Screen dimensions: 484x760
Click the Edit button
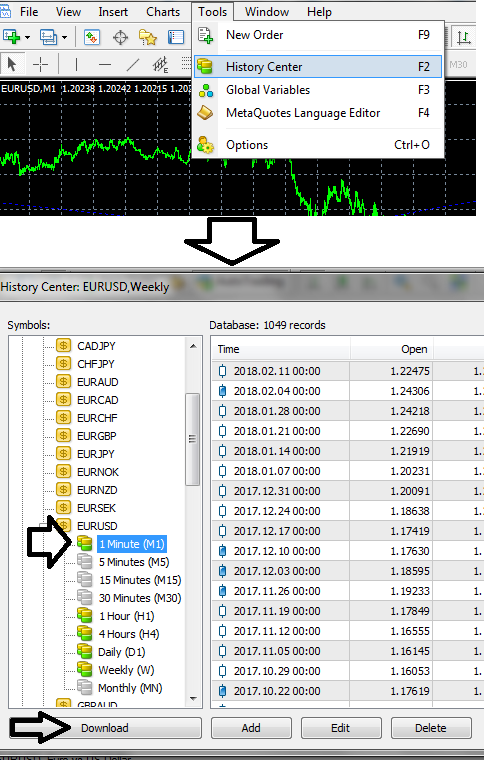(341, 728)
